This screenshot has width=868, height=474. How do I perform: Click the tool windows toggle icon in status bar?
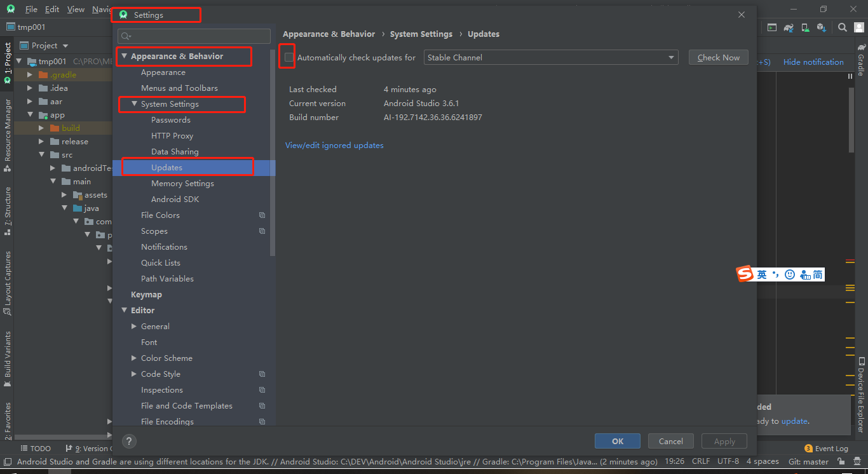[7, 462]
